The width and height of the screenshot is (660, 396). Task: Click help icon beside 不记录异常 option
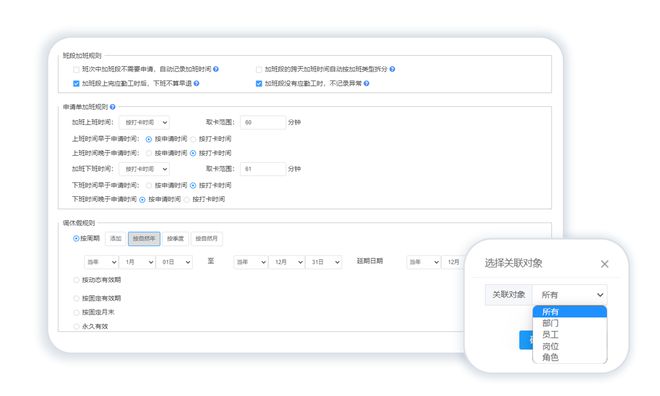(367, 83)
